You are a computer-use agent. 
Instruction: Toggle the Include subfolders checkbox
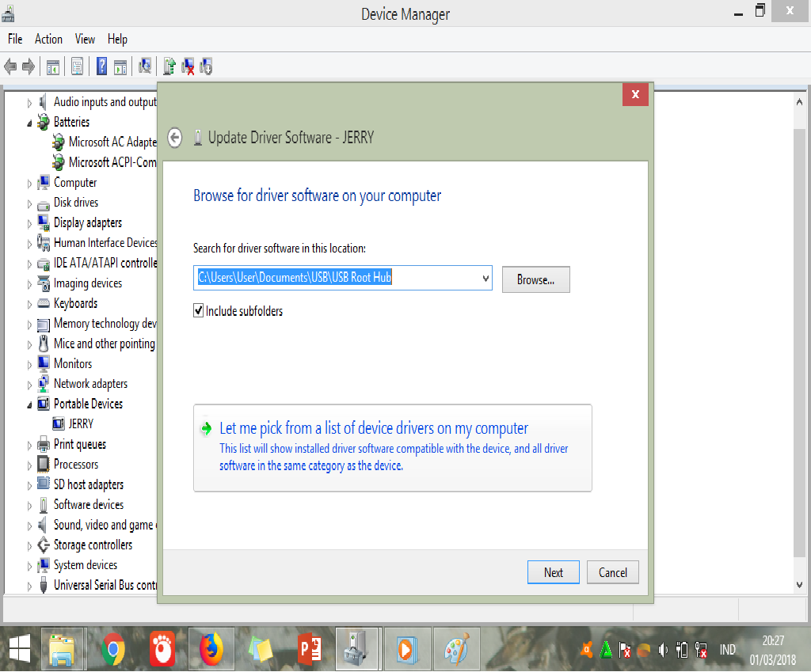coord(198,310)
